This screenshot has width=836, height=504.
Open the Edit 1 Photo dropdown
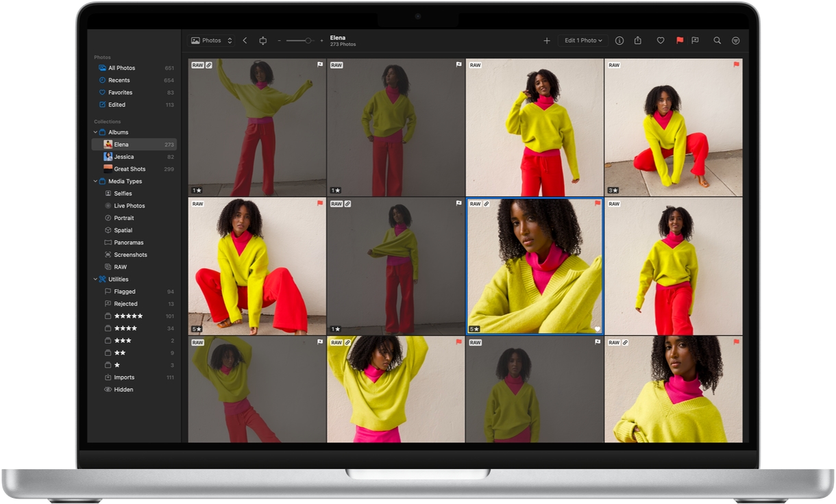(583, 40)
